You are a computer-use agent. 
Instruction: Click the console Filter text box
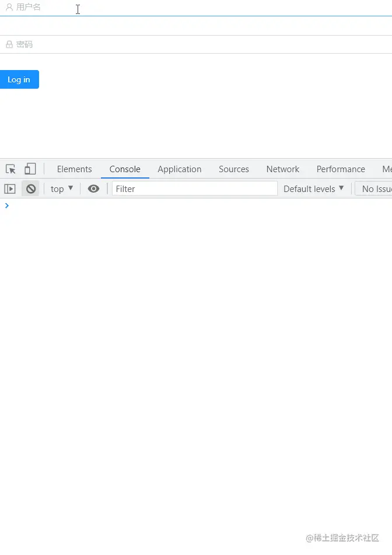coord(195,189)
